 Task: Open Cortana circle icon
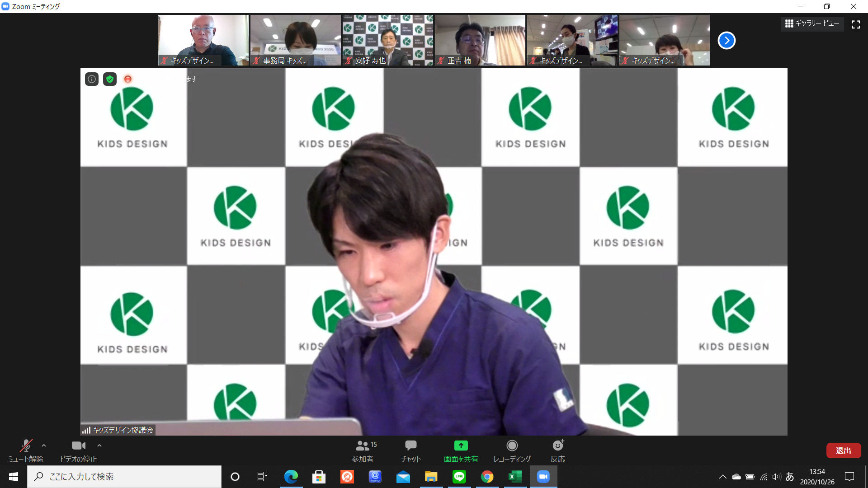click(235, 477)
